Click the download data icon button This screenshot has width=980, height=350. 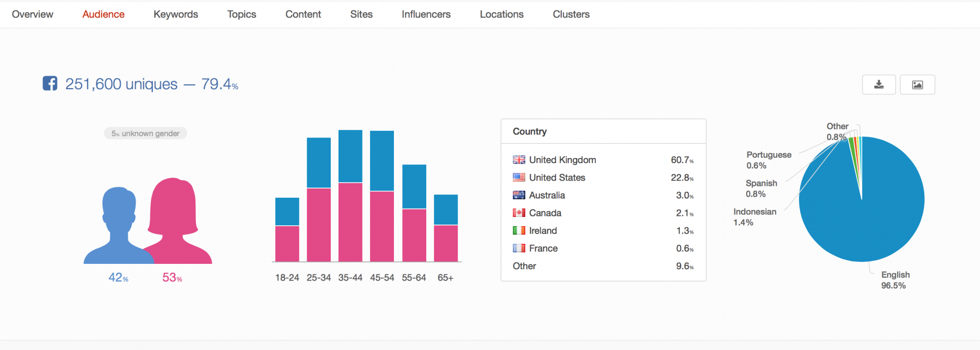(x=879, y=85)
